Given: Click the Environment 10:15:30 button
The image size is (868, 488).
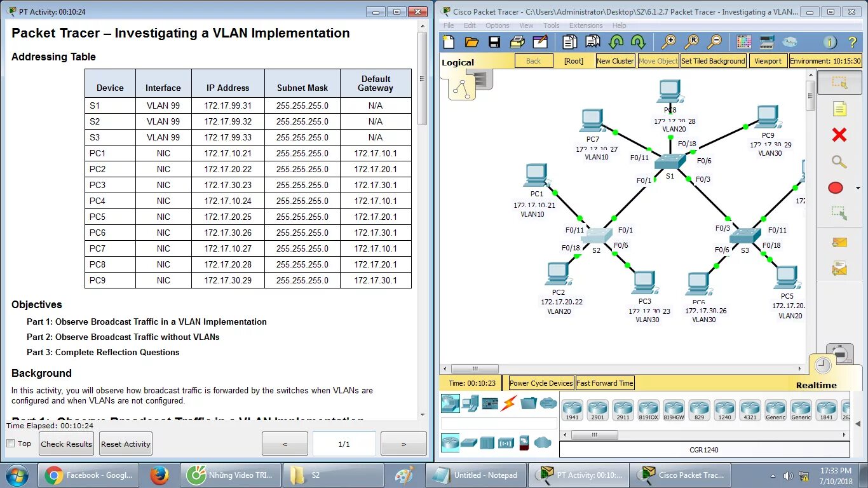Looking at the screenshot, I should click(825, 61).
